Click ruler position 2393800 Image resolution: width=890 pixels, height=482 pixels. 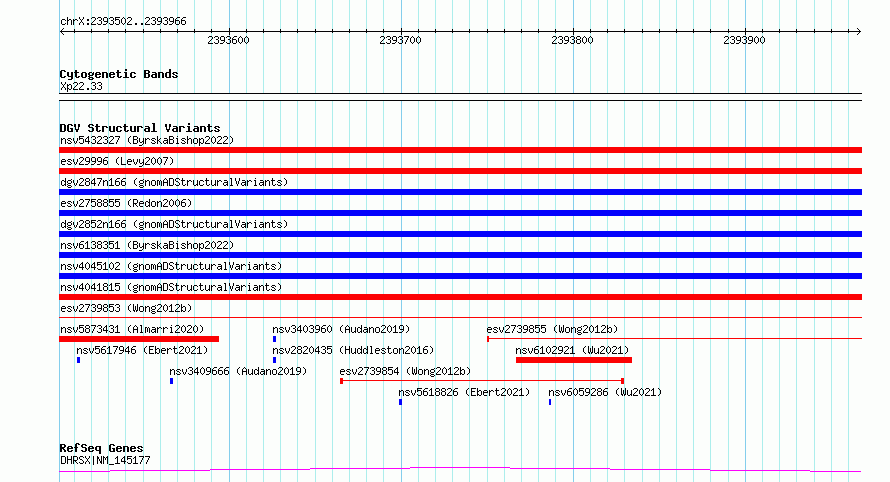pos(572,40)
